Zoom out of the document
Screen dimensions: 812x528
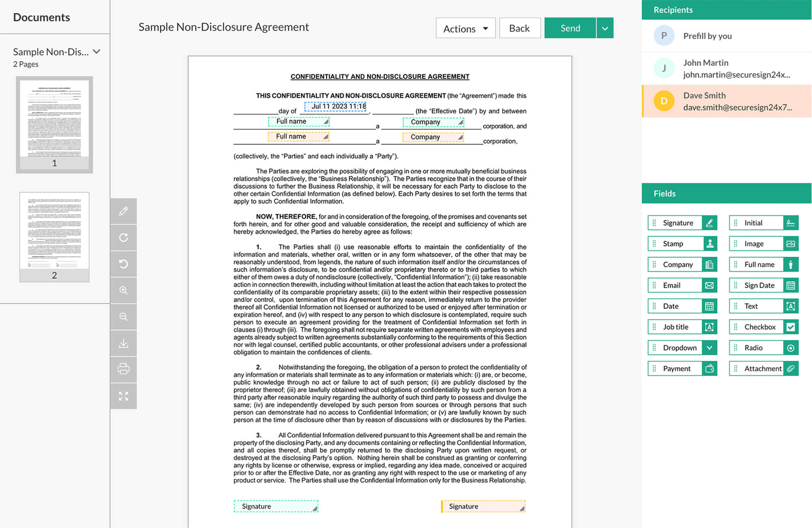coord(123,317)
